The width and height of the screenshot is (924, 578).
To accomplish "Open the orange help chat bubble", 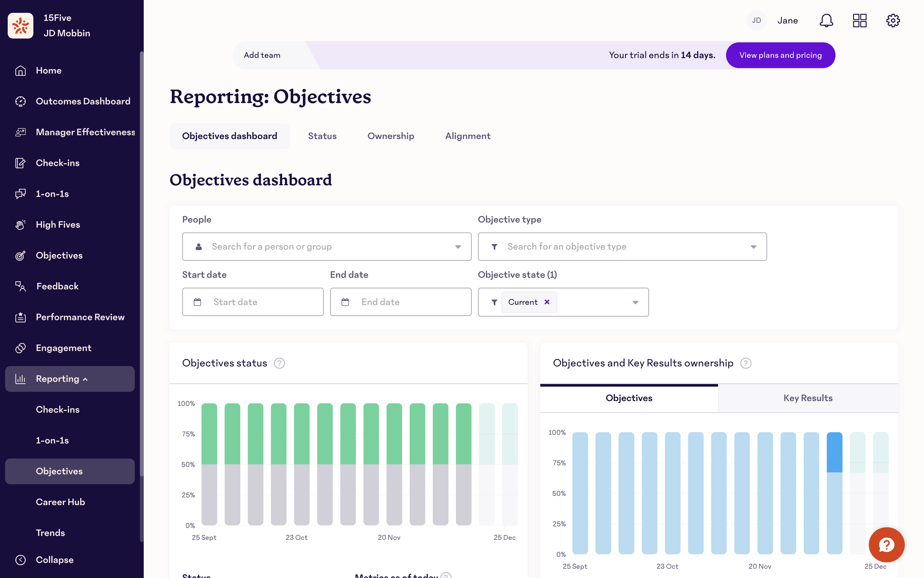I will pos(886,544).
